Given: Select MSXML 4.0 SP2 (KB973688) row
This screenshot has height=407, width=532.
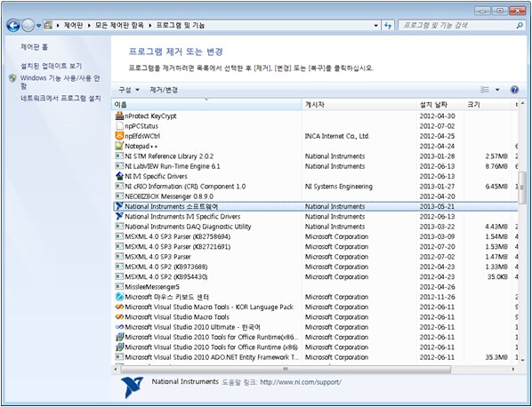Looking at the screenshot, I should pyautogui.click(x=316, y=267).
